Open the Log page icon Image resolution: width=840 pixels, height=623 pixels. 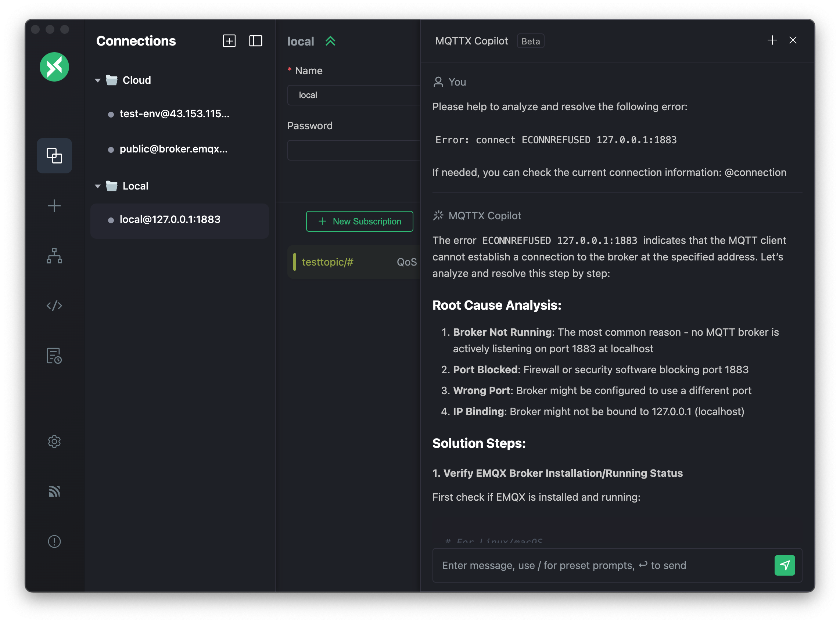point(54,356)
